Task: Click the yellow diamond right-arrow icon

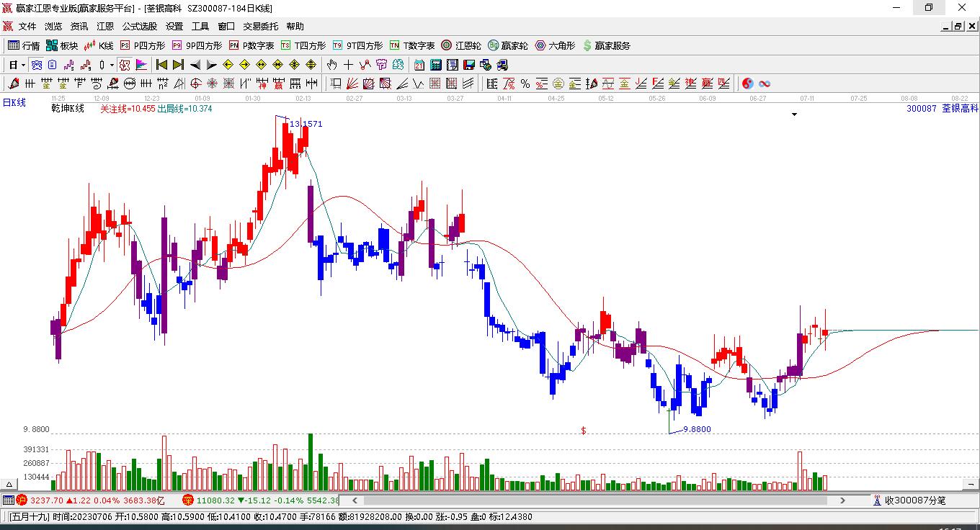Action: tap(245, 65)
